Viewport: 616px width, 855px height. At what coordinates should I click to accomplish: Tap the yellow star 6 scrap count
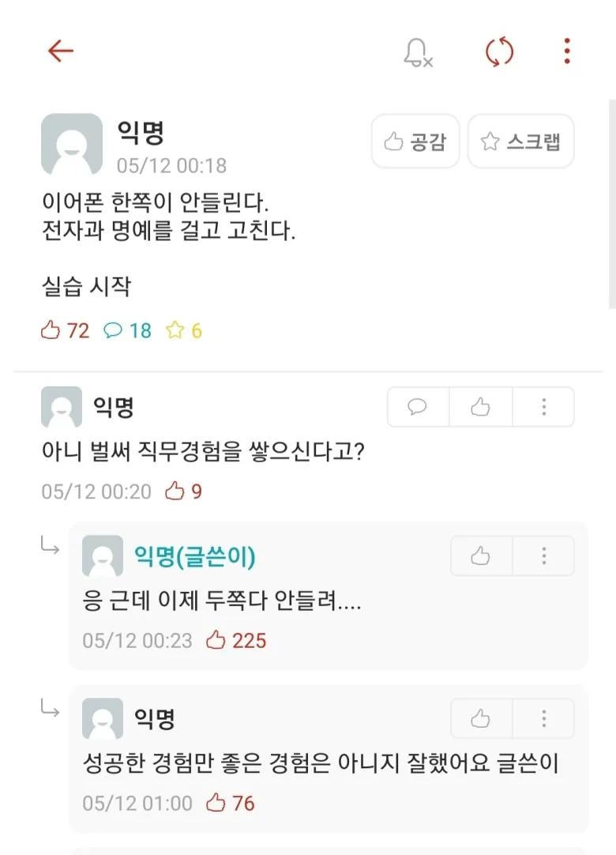(x=184, y=330)
